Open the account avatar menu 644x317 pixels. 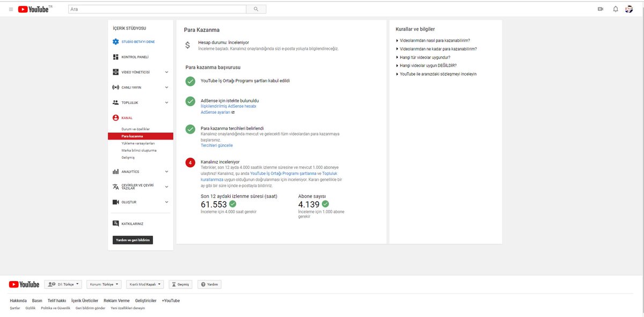coord(629,9)
